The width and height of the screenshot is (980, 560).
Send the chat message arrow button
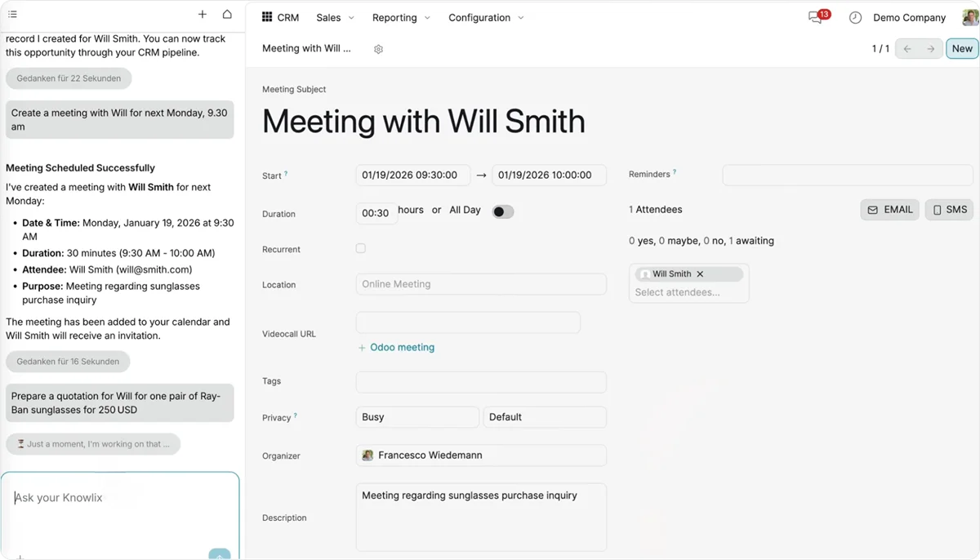(x=219, y=554)
